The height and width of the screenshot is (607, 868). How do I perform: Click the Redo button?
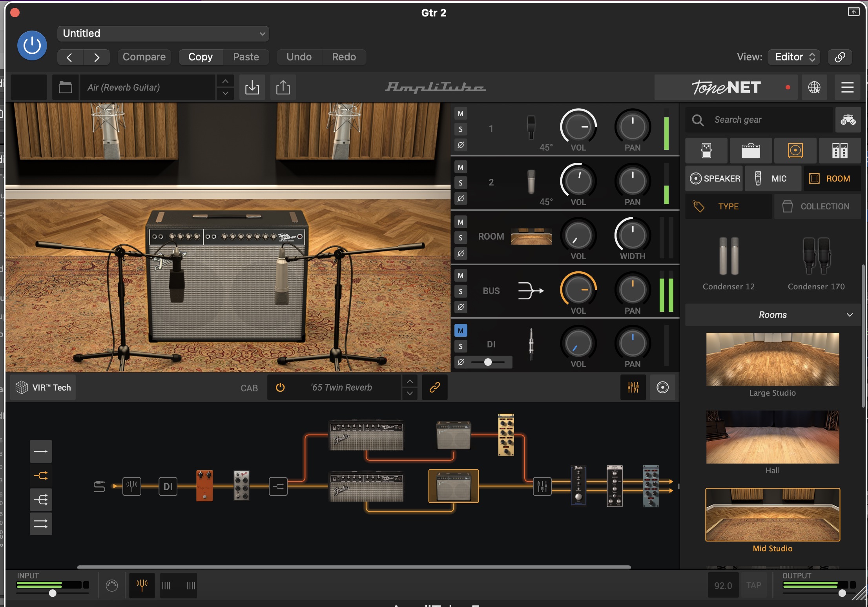(x=344, y=57)
